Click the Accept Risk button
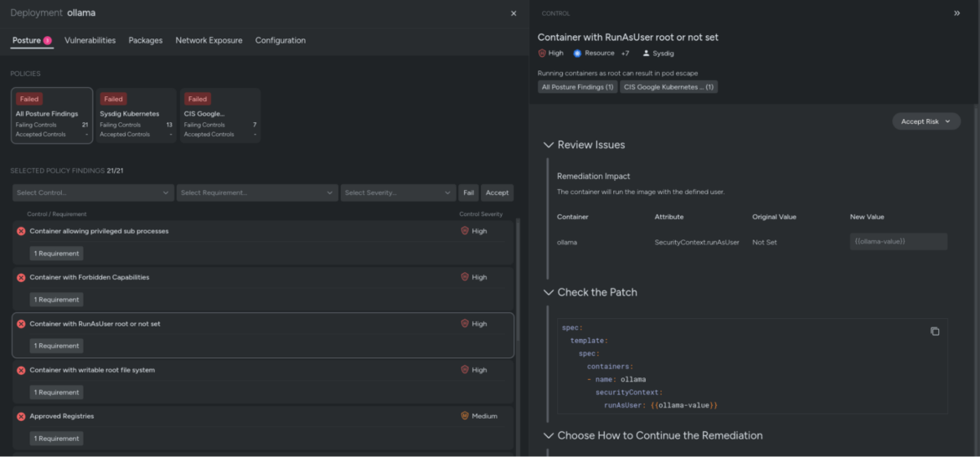980x457 pixels. 926,121
